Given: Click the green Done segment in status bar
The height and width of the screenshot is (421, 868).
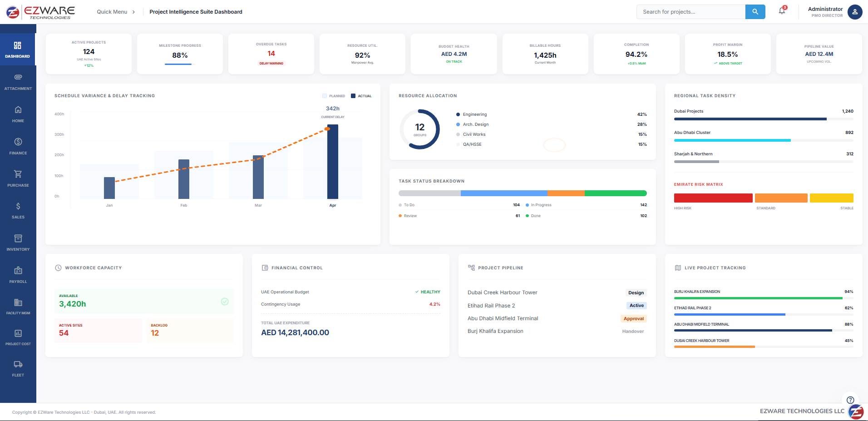Looking at the screenshot, I should coord(616,193).
